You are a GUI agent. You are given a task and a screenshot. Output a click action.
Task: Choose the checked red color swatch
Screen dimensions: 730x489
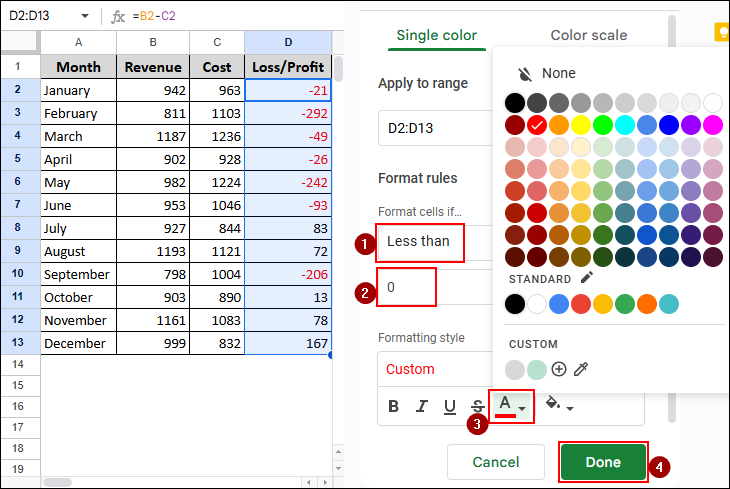(537, 125)
